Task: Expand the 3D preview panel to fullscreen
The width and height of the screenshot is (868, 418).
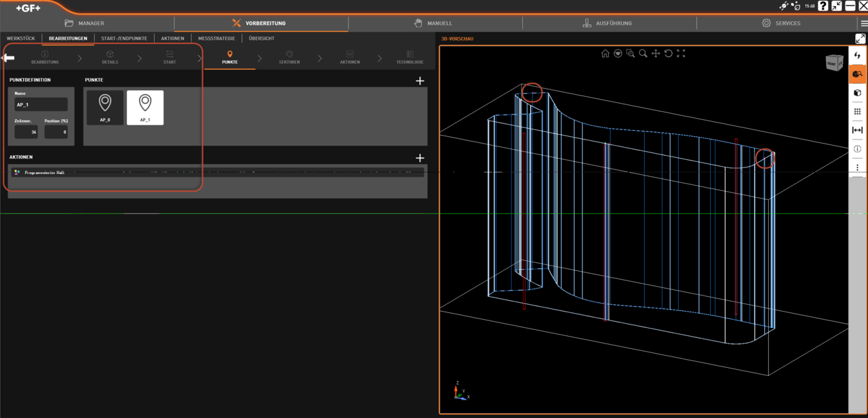Action: point(860,39)
